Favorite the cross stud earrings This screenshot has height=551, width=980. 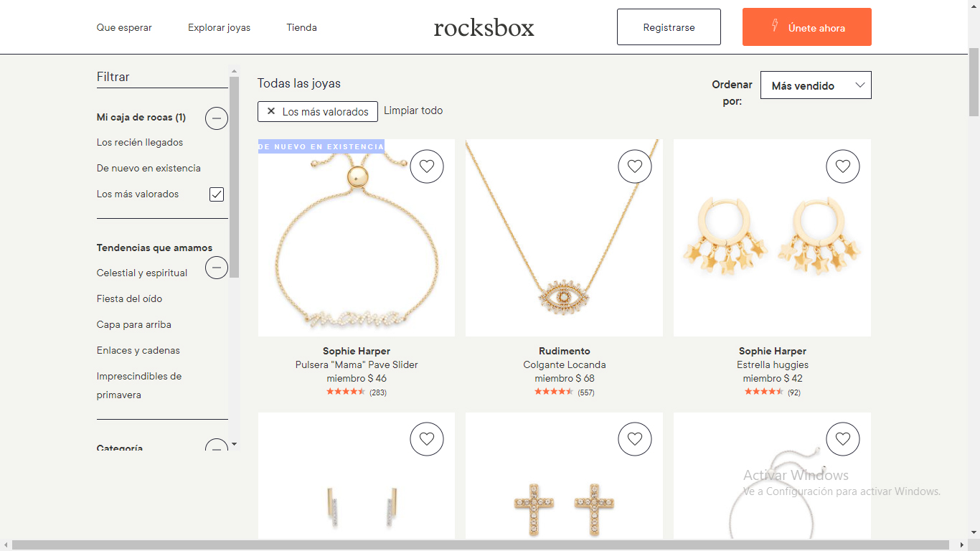[635, 439]
